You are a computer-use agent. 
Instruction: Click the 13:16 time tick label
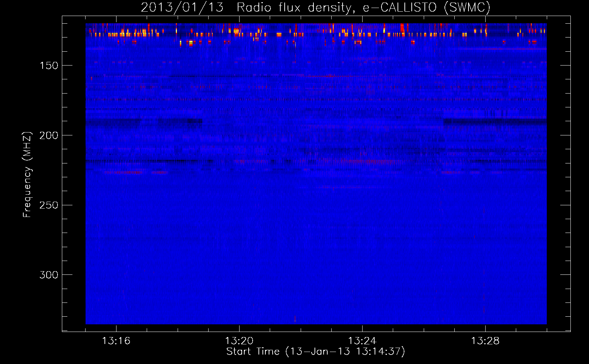(x=116, y=341)
